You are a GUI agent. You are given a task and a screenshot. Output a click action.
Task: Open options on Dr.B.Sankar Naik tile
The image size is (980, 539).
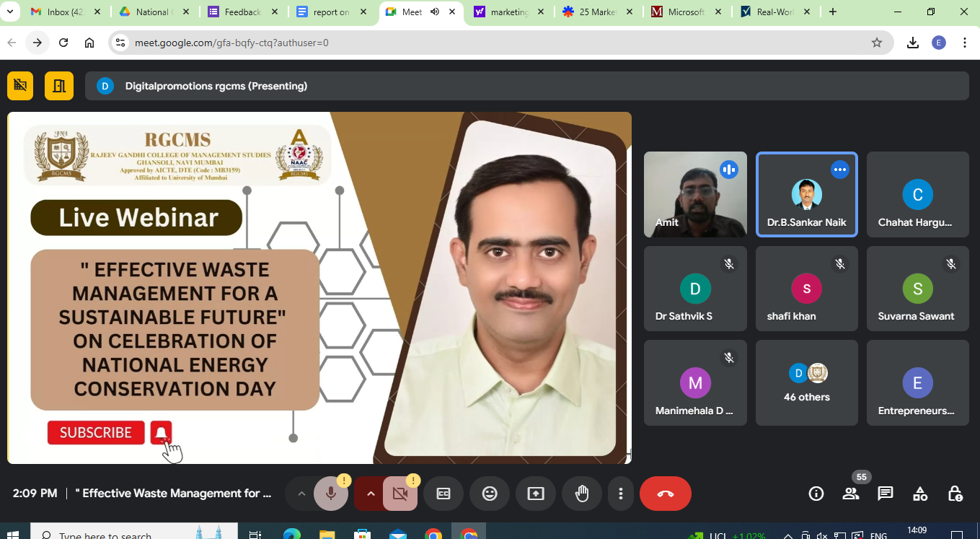pos(839,170)
